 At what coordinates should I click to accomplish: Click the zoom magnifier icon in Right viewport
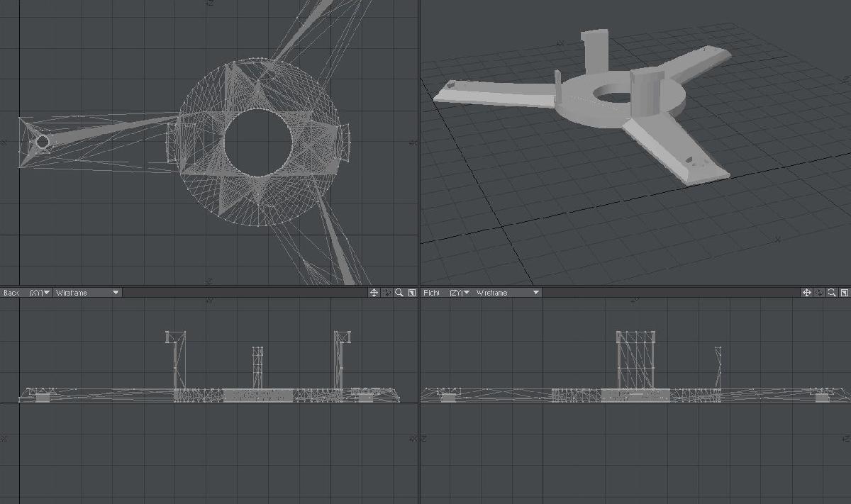pyautogui.click(x=832, y=293)
